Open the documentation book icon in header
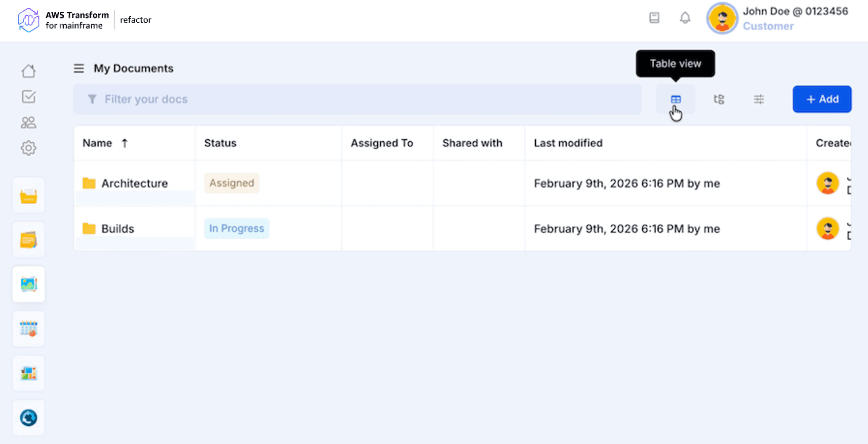The image size is (868, 444). (x=654, y=18)
